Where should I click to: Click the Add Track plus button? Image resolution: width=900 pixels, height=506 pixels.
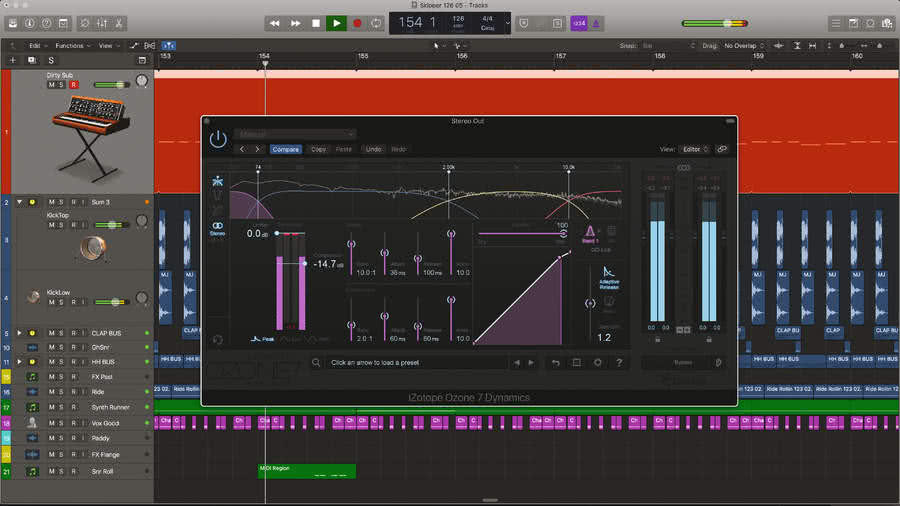coord(13,60)
